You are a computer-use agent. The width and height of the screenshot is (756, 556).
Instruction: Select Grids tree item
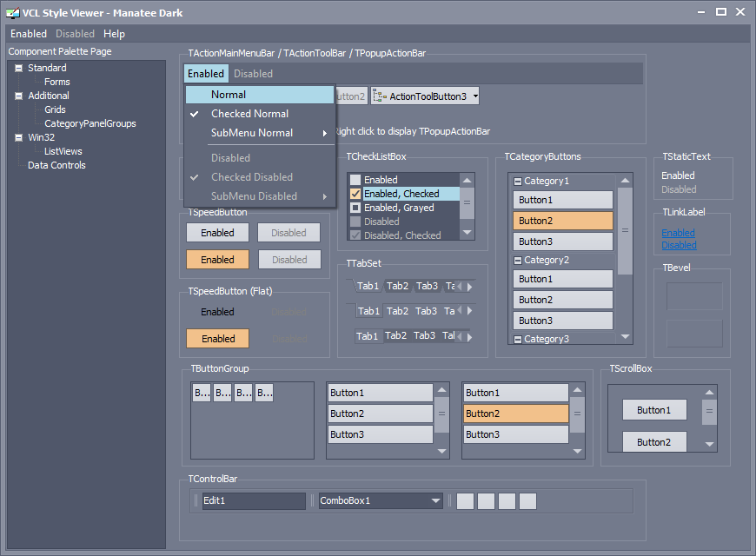(55, 109)
